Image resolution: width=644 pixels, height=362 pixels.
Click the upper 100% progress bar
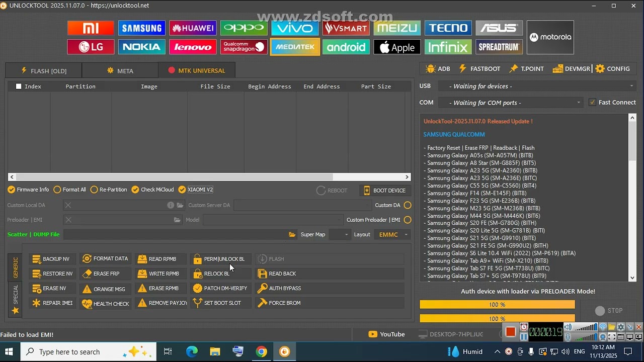tap(497, 305)
